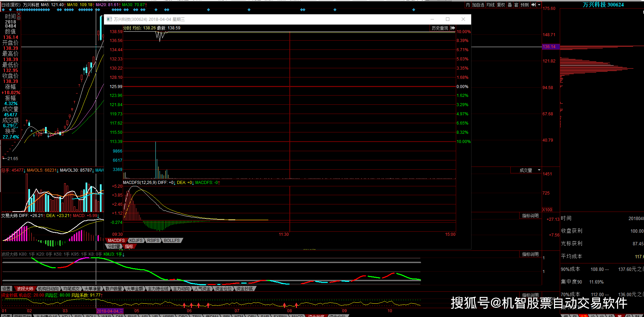
Task: Expand the 成交量 indicator dropdown
Action: click(x=539, y=170)
